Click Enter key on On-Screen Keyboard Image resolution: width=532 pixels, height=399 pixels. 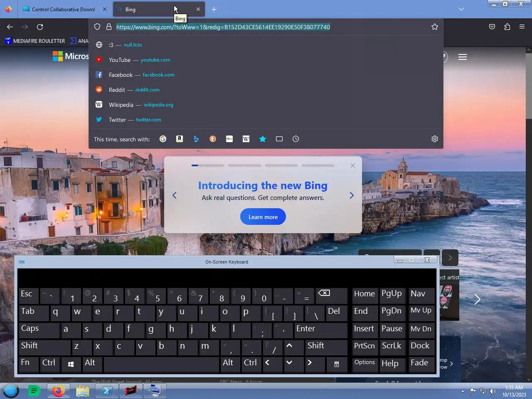[320, 330]
